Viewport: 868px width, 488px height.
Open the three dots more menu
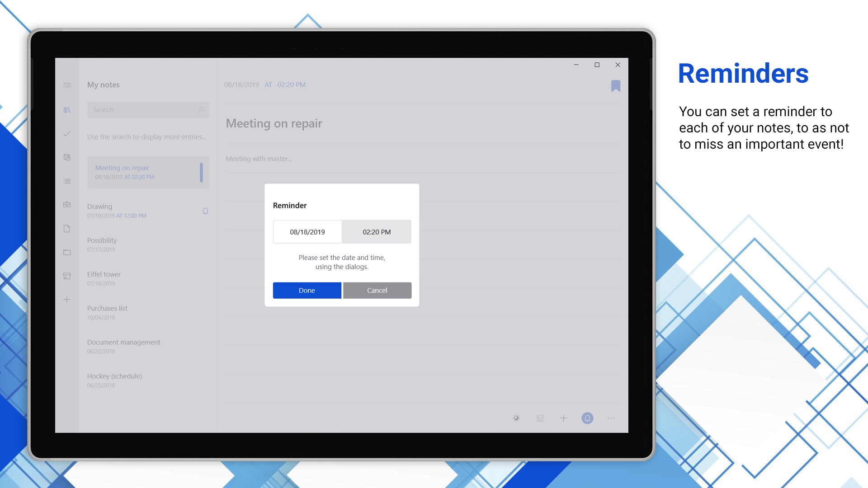click(611, 418)
